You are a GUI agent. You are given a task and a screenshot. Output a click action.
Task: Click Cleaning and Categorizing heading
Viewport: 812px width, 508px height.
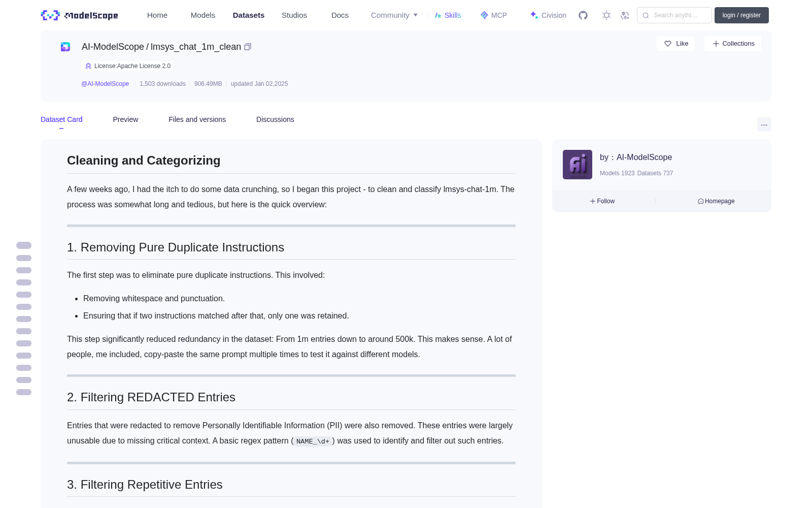(x=144, y=161)
